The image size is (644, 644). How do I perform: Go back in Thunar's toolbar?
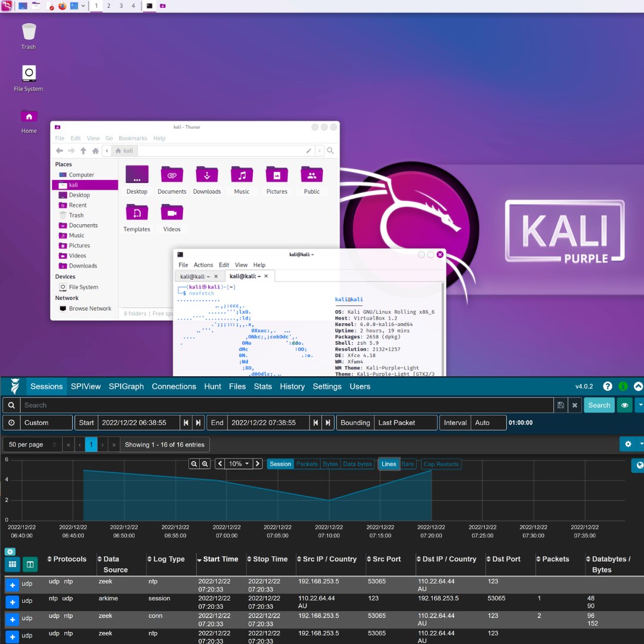pos(60,151)
